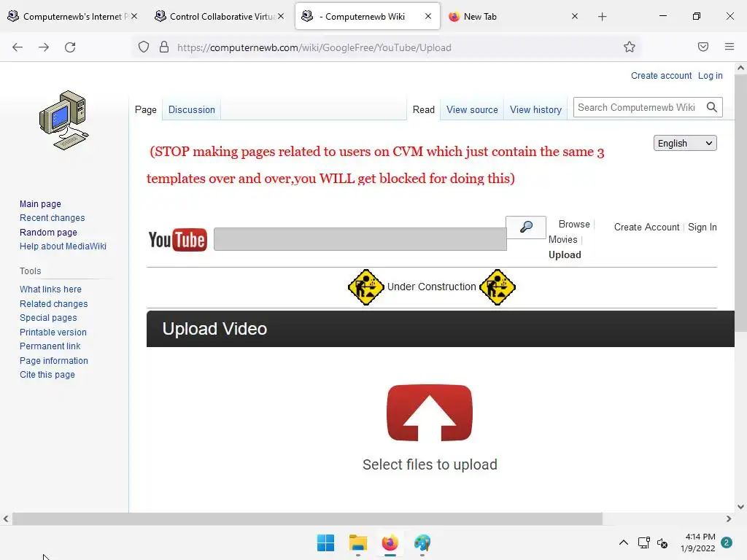
Task: Open Cite this page
Action: (47, 375)
